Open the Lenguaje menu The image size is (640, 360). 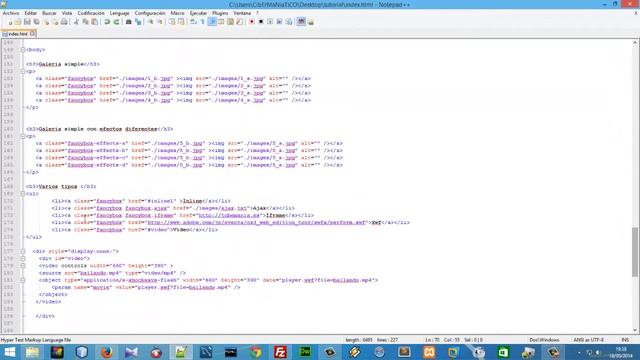[120, 13]
